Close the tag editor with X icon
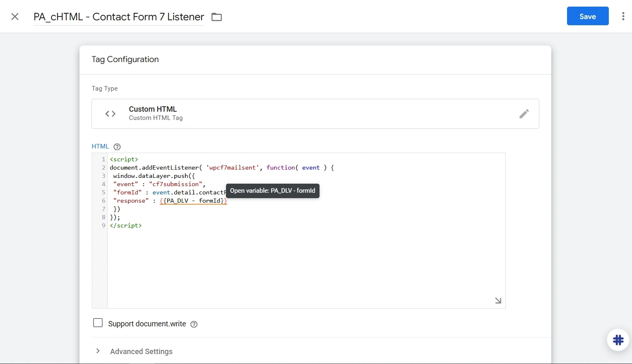The width and height of the screenshot is (632, 364). 15,17
